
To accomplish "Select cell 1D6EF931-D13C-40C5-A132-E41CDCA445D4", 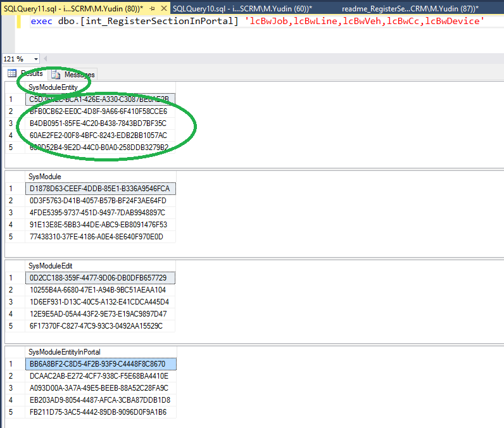I will (x=100, y=302).
